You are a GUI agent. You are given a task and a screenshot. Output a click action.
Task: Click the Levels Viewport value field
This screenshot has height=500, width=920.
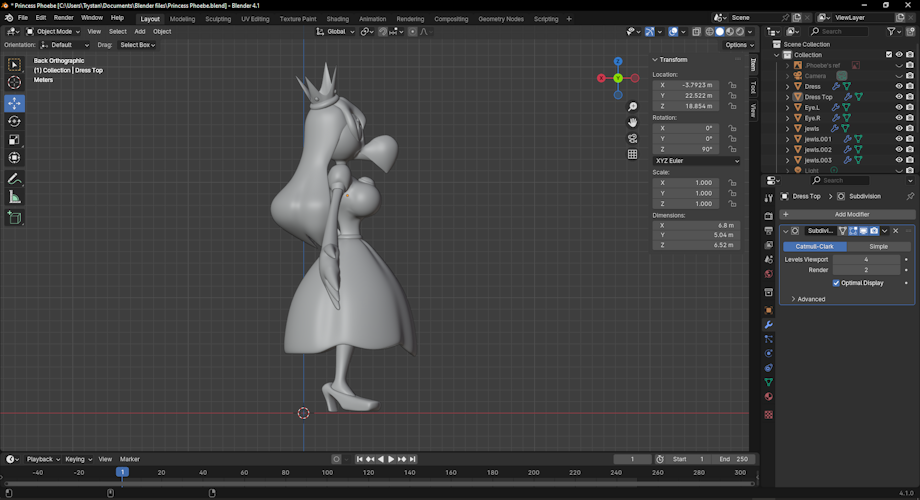click(866, 259)
